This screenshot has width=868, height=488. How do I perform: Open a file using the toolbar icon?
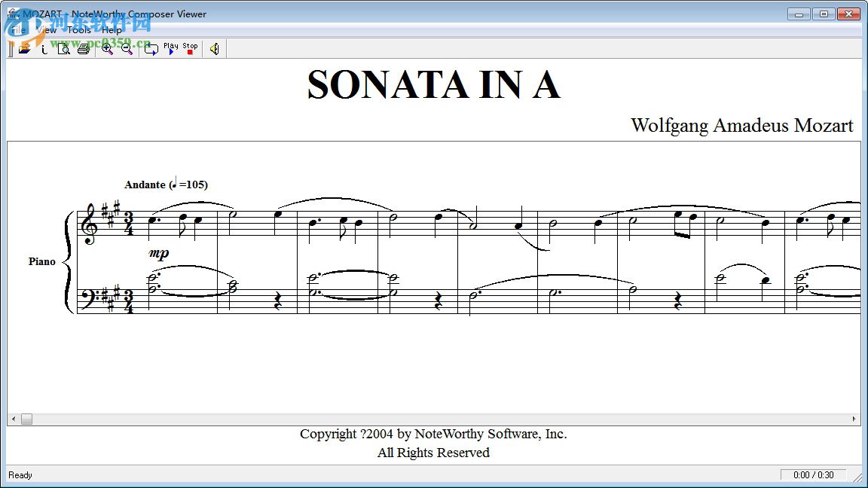coord(23,48)
